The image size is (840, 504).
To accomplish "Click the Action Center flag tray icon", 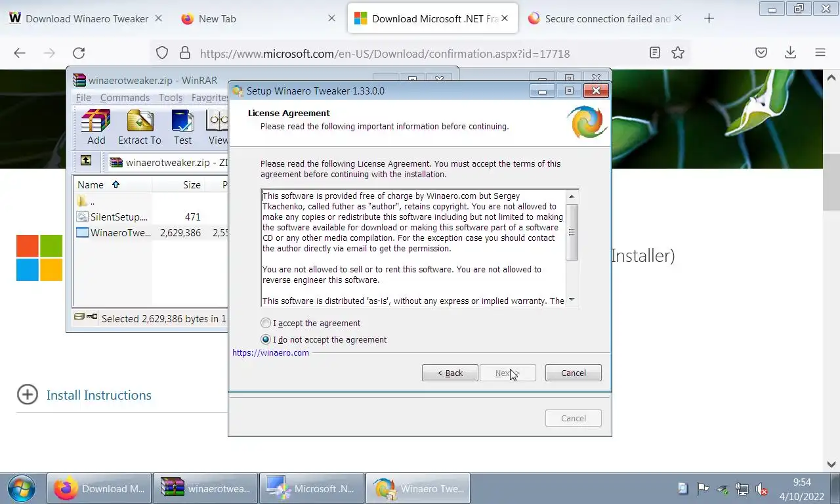I will 702,488.
